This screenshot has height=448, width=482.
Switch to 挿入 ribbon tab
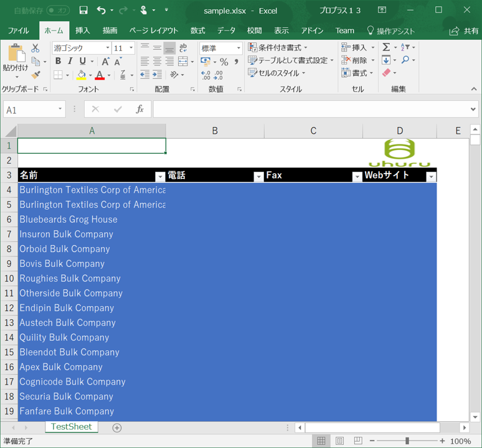coord(83,30)
